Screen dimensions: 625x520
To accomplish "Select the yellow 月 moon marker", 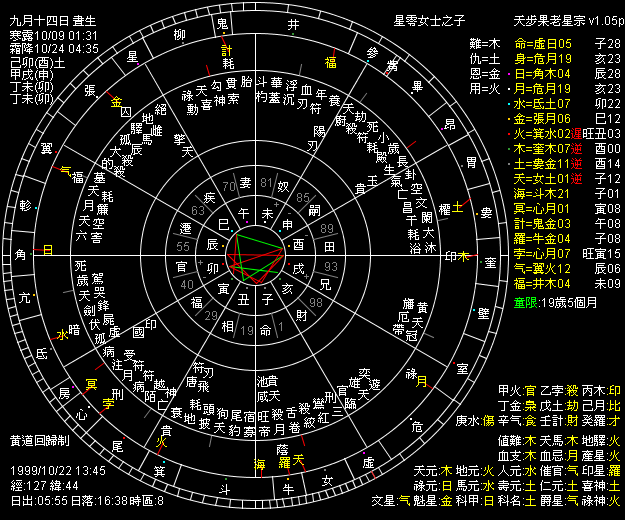I will coord(421,380).
